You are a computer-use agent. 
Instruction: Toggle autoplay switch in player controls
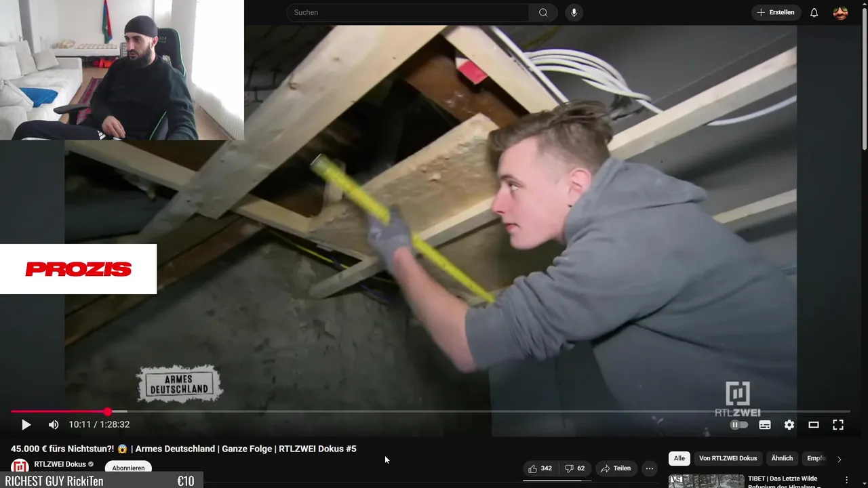[x=738, y=425]
